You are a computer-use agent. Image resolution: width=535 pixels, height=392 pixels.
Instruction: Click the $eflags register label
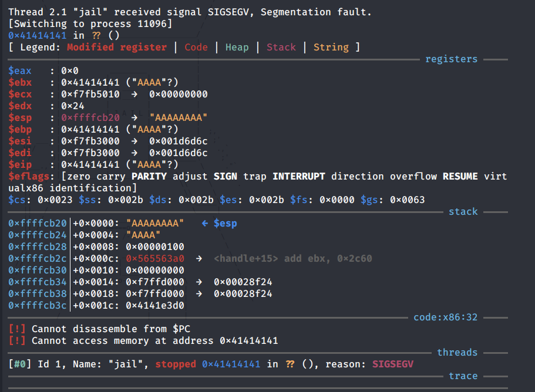pyautogui.click(x=28, y=176)
